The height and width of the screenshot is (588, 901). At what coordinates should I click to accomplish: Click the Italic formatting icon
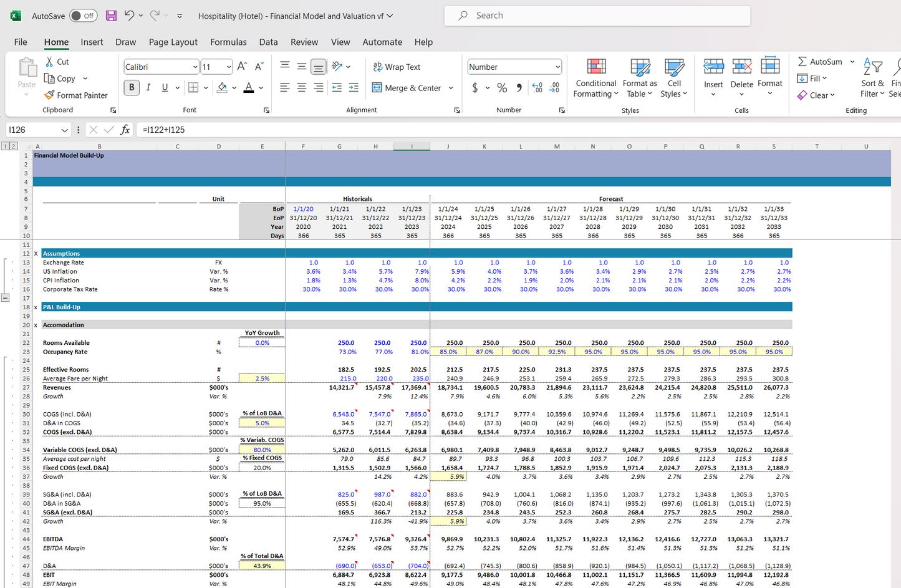click(148, 88)
